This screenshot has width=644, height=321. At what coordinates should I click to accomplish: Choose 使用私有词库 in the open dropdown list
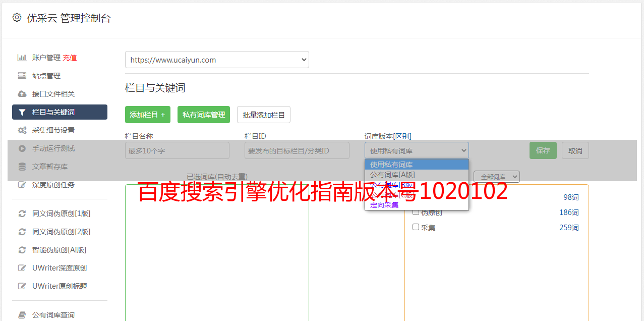417,165
